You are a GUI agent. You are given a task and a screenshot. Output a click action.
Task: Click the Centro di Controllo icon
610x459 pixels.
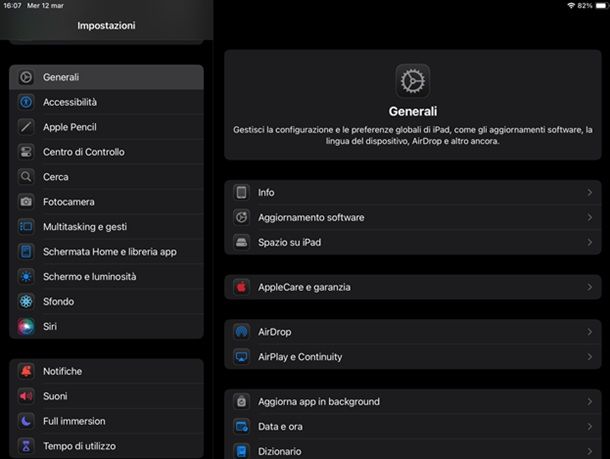[26, 152]
